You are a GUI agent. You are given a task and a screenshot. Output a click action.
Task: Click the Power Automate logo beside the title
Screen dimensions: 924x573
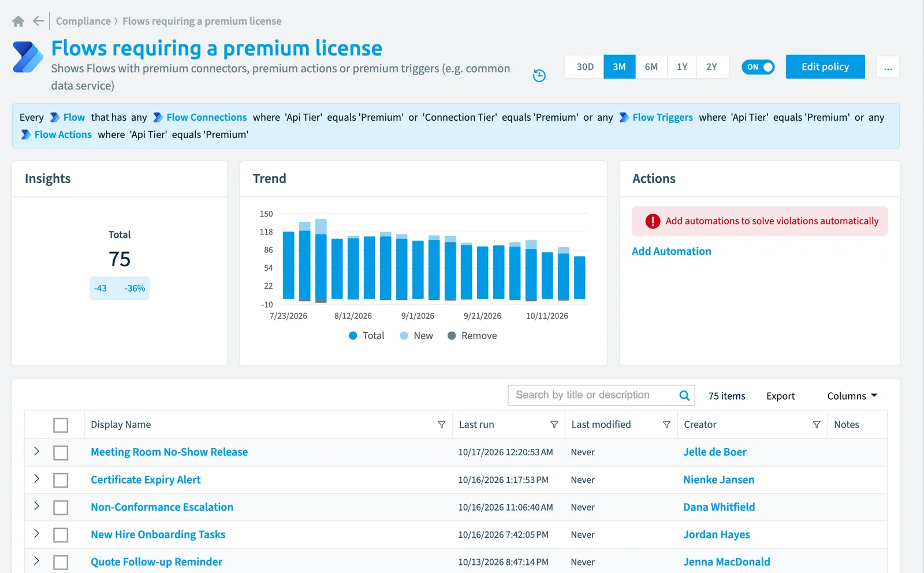pyautogui.click(x=28, y=57)
